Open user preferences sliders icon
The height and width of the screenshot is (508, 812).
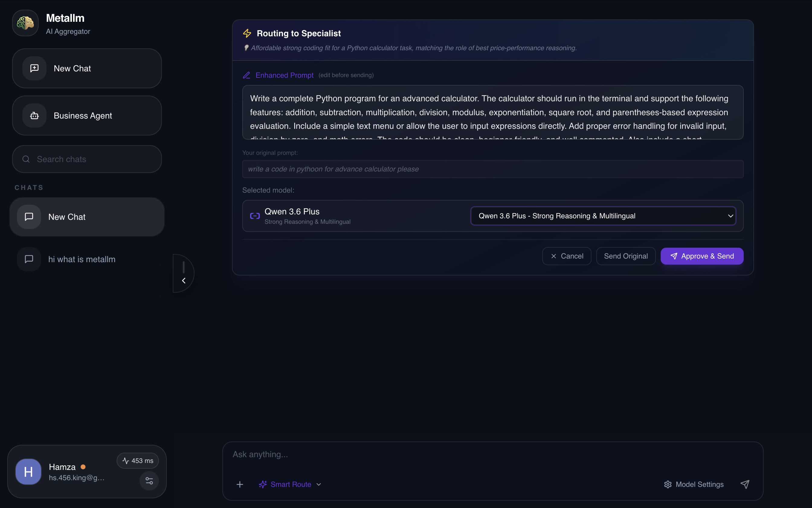click(149, 481)
